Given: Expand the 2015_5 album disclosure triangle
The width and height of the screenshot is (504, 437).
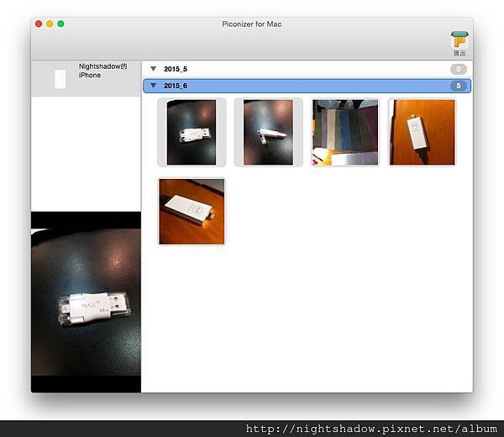Looking at the screenshot, I should coord(153,68).
